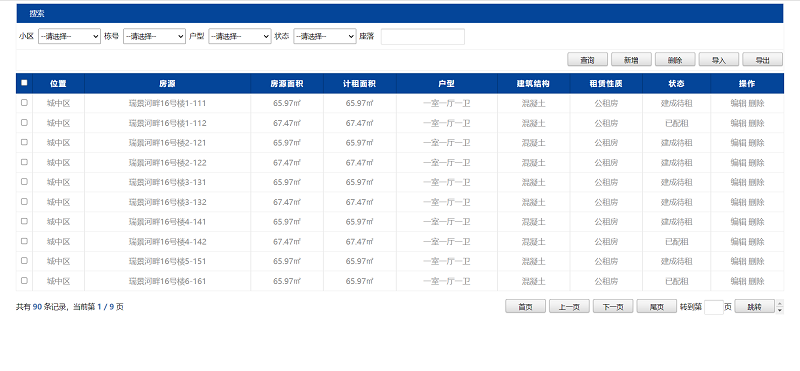Click 67.47㎡ 房源面积 in row 瑞景河畔16号楼2-122
The height and width of the screenshot is (371, 800).
[287, 163]
